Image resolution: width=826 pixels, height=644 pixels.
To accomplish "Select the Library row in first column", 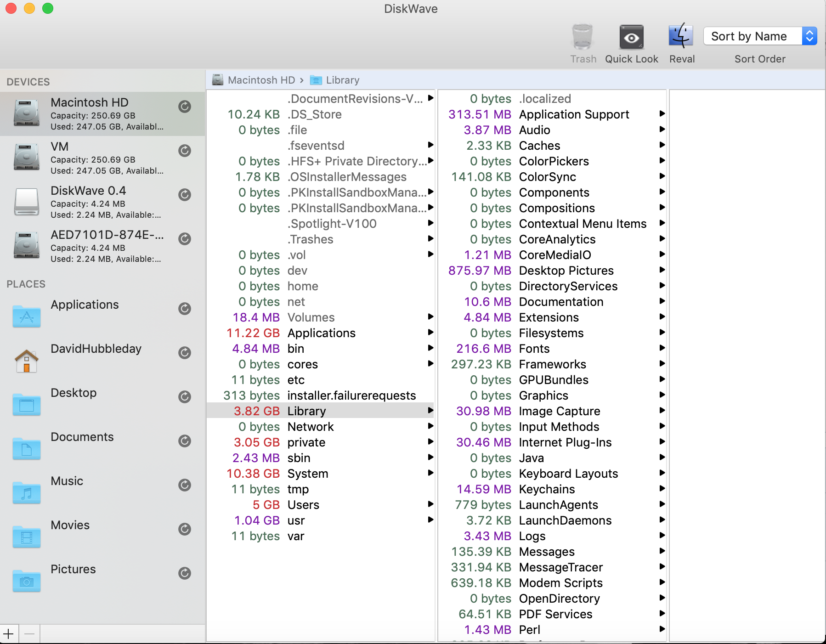I will pos(321,411).
